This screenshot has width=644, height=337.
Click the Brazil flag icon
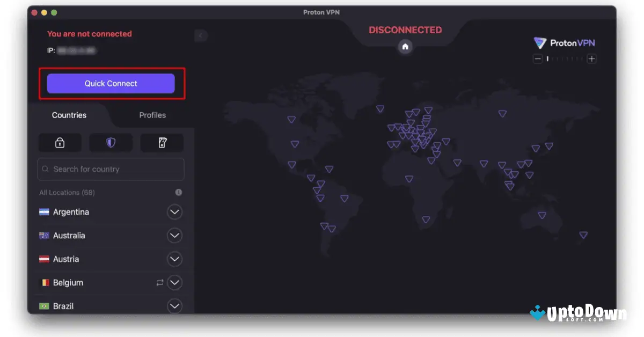pos(45,306)
